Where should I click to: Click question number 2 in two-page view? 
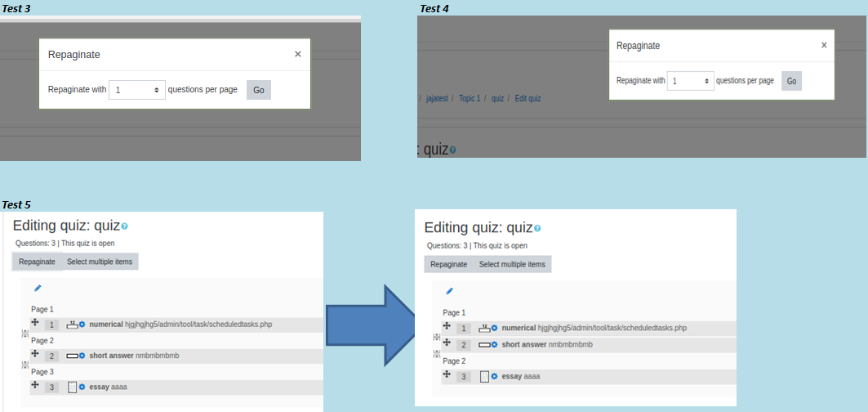tap(464, 346)
